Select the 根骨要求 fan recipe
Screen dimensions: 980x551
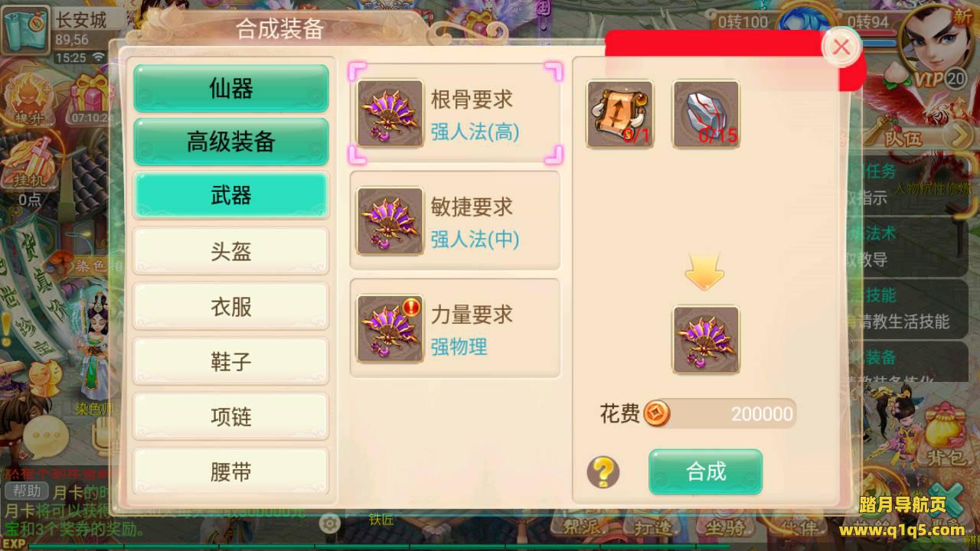[455, 114]
